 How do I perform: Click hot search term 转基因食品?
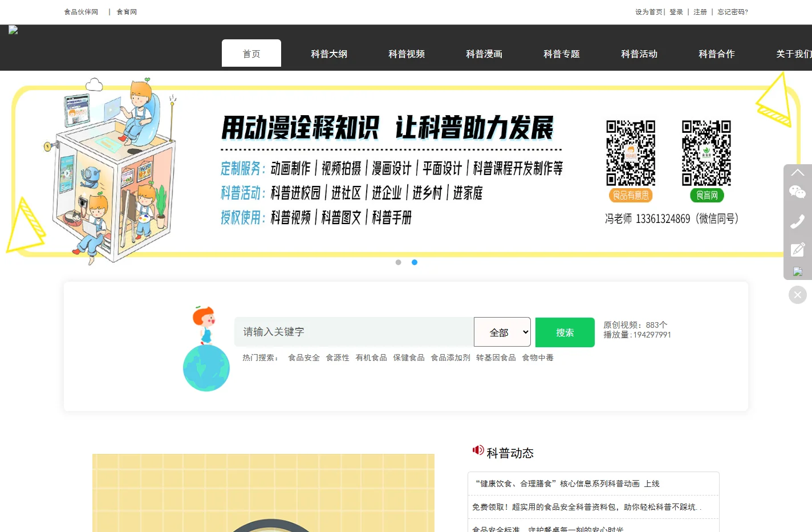[496, 358]
